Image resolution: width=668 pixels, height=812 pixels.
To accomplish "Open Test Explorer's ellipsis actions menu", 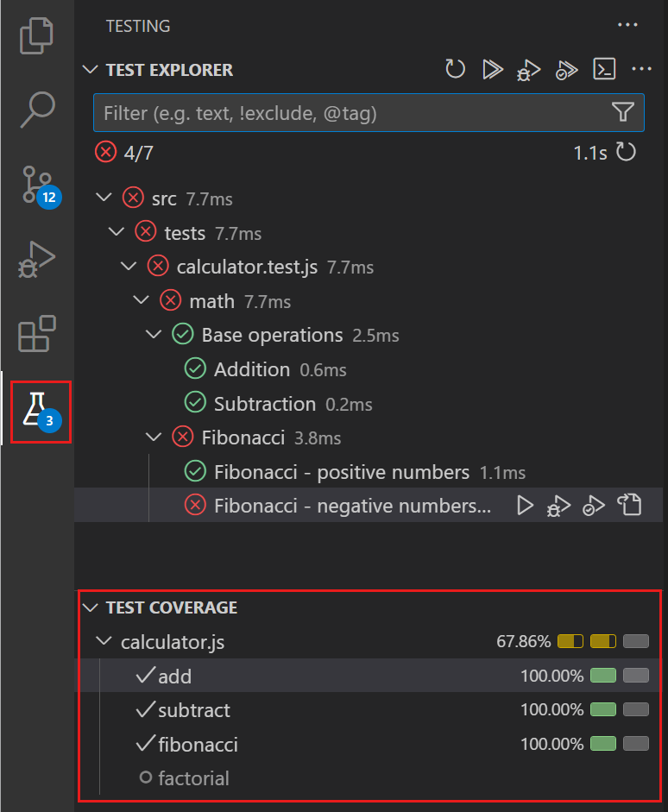I will click(x=641, y=69).
